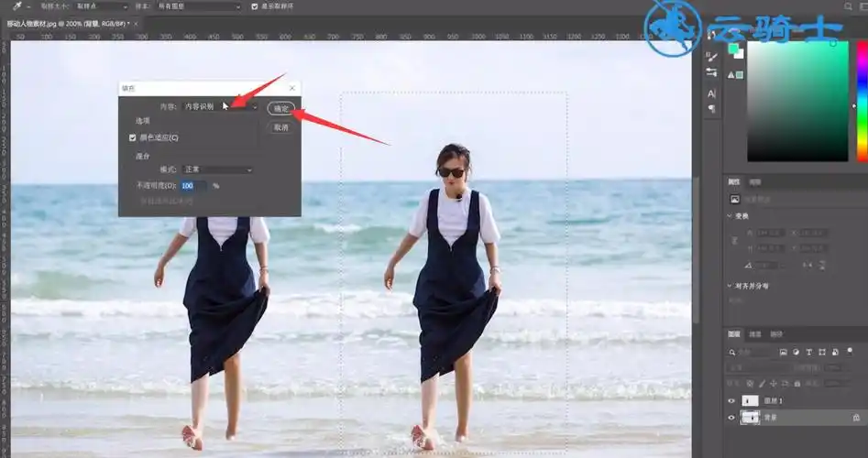Open the 内容 dropdown set to 内容识别
Image resolution: width=868 pixels, height=458 pixels.
(220, 106)
